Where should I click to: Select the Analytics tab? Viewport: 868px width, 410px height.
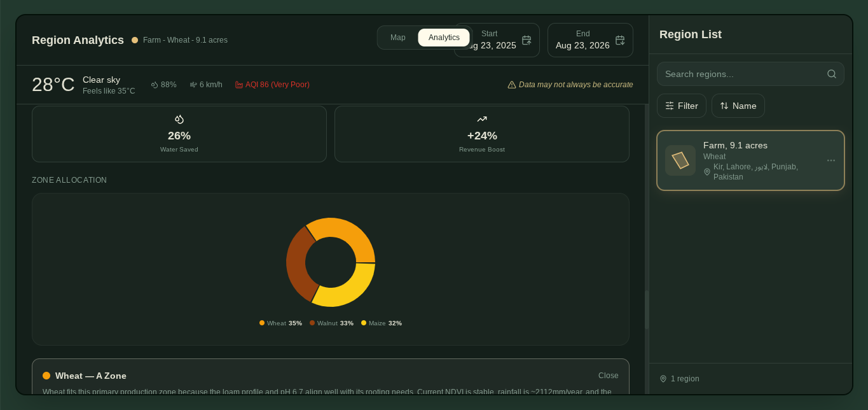(x=444, y=38)
